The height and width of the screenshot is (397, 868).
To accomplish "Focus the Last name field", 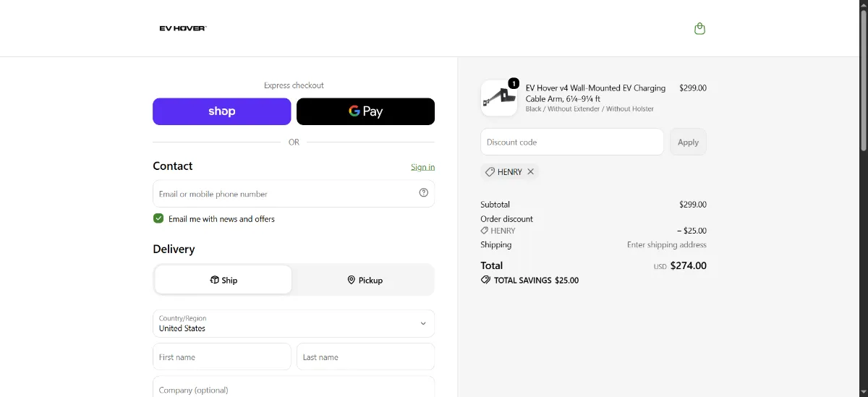I will pyautogui.click(x=366, y=357).
